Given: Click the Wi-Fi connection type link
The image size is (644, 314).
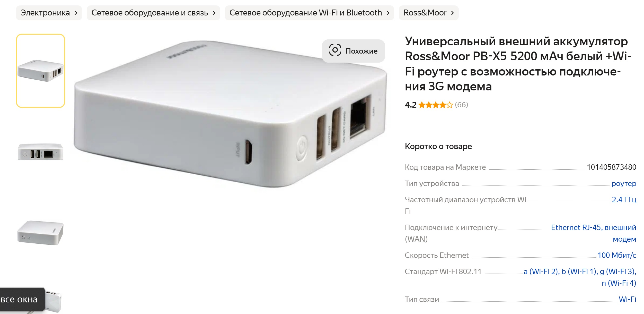Looking at the screenshot, I should click(x=628, y=299).
